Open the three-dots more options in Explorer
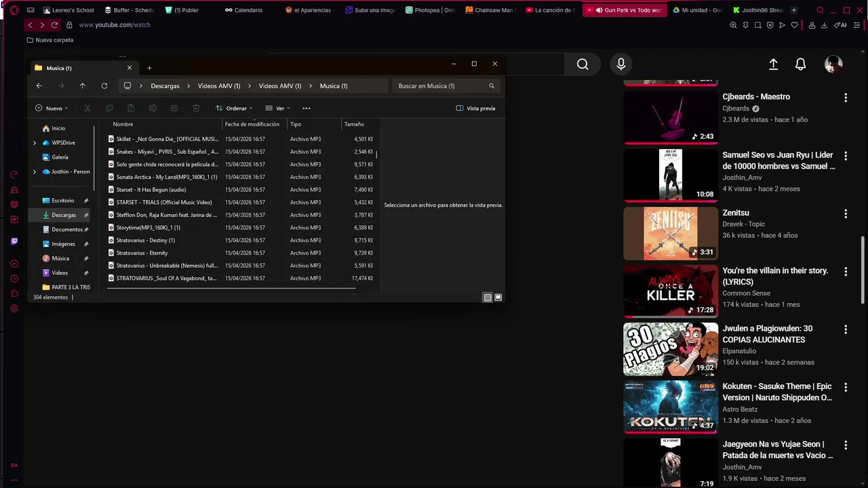 [x=307, y=108]
